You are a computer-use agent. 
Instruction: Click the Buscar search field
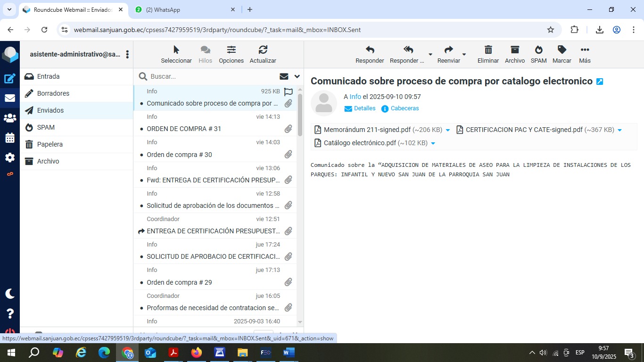pyautogui.click(x=212, y=76)
